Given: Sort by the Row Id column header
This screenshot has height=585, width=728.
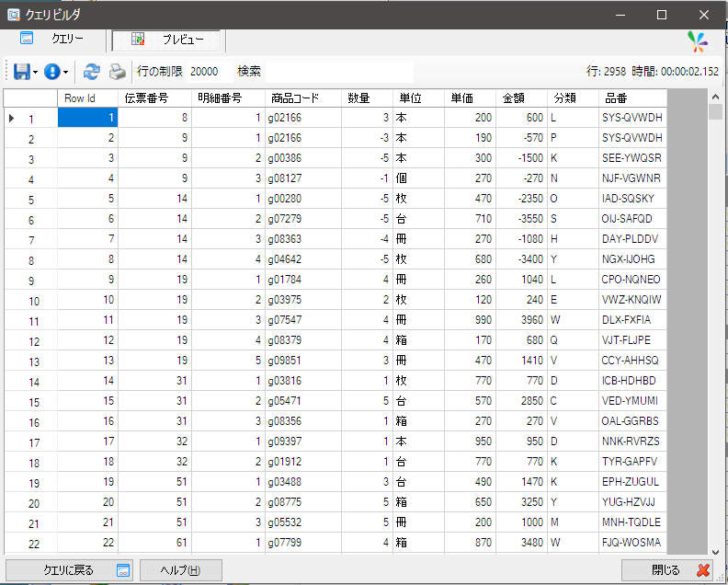Looking at the screenshot, I should (87, 98).
